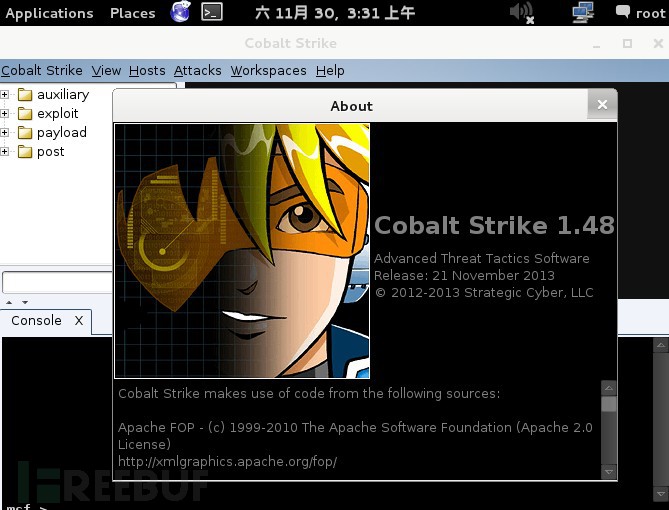Focus the module search input field
The height and width of the screenshot is (510, 669).
click(57, 282)
